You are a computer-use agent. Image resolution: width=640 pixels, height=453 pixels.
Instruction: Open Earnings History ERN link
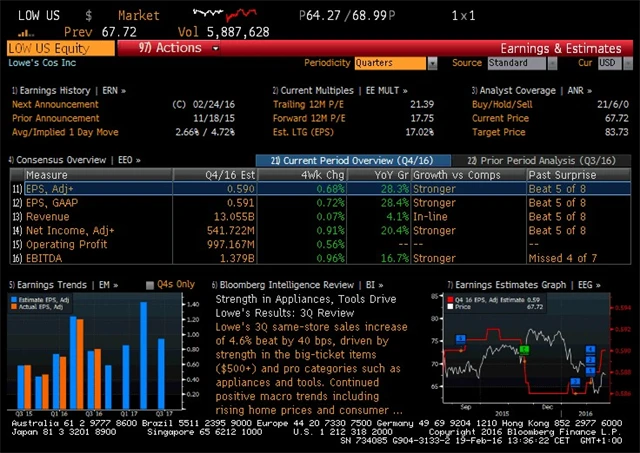pos(69,91)
